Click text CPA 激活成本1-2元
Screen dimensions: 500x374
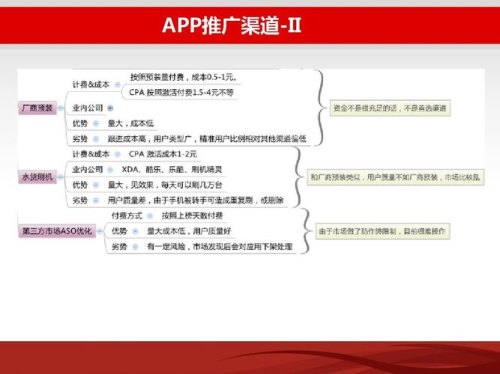(x=163, y=154)
